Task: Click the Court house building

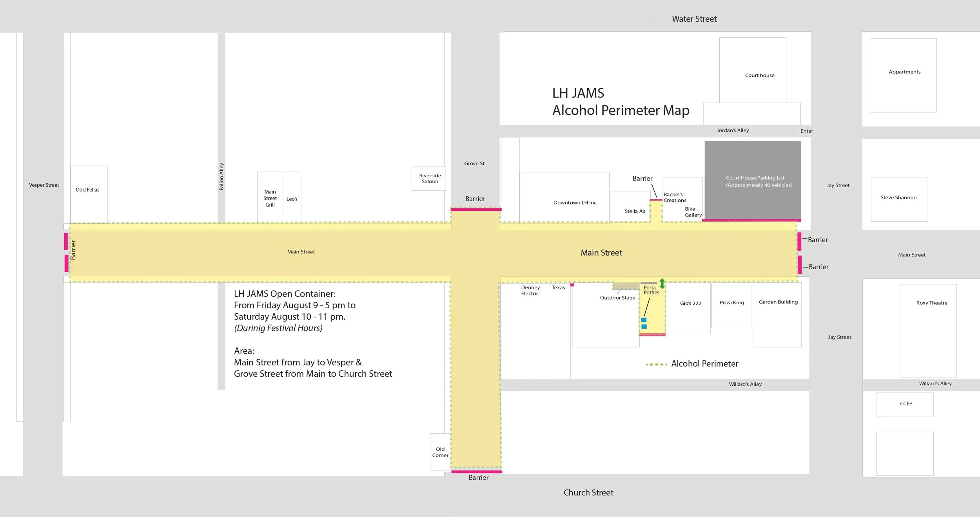Action: [752, 70]
